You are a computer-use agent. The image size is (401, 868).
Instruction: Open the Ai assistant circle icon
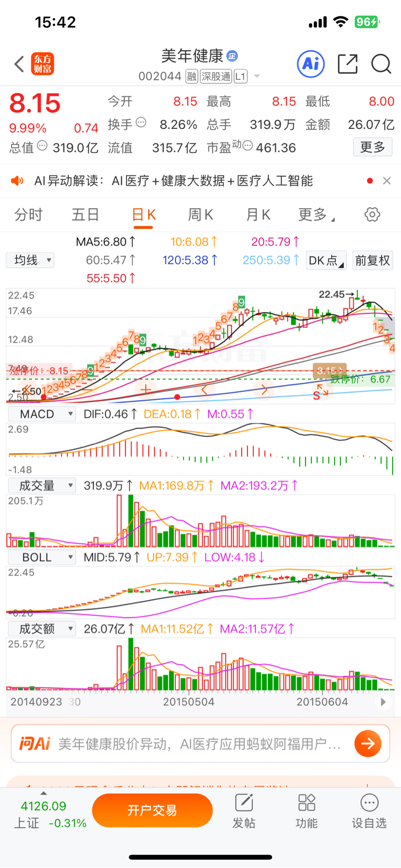(x=311, y=64)
